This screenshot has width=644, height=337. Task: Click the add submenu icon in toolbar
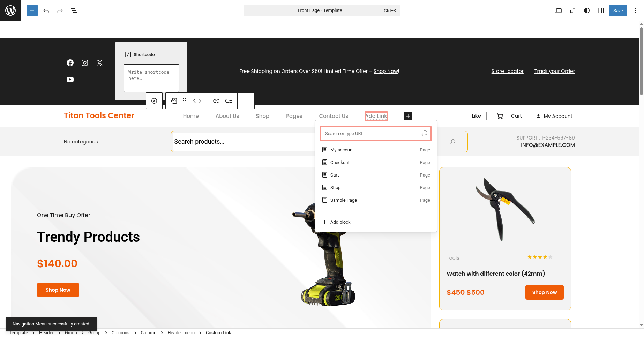tap(229, 101)
